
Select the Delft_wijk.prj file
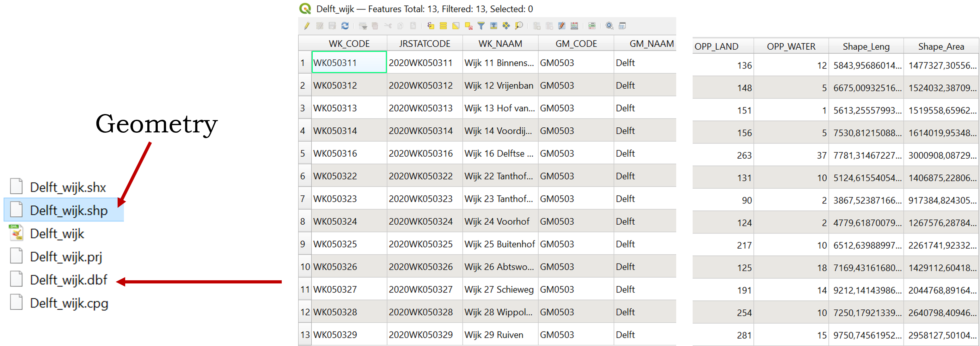tap(56, 257)
